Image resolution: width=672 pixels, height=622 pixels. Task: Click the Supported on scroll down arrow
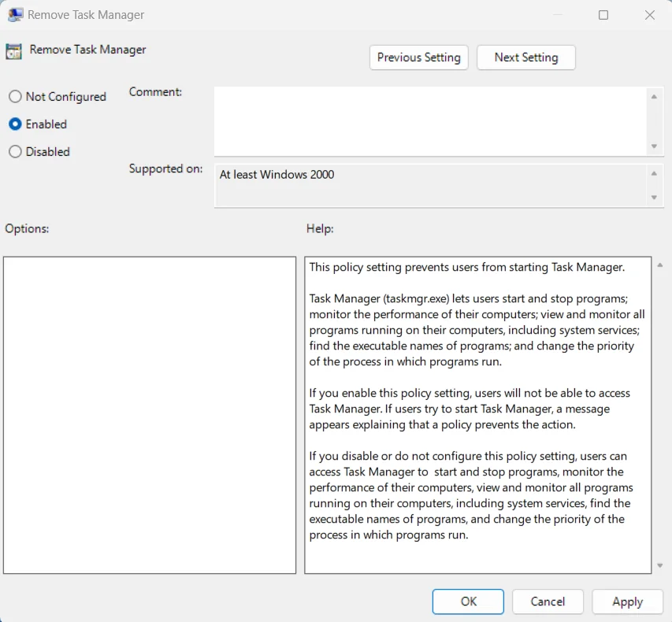tap(654, 198)
